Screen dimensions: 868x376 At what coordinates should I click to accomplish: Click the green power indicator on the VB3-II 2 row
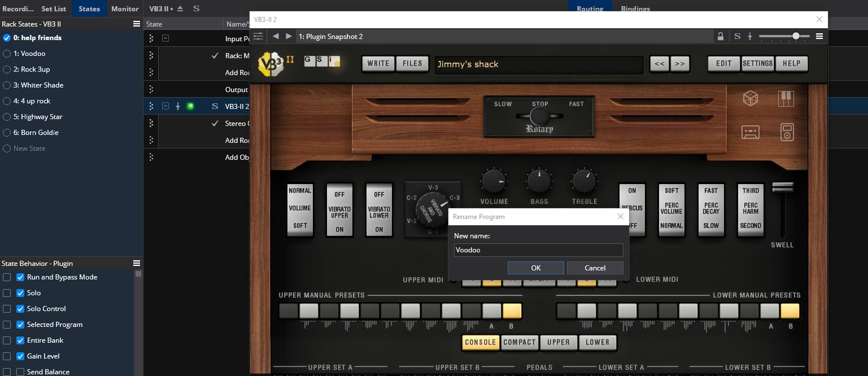(190, 106)
